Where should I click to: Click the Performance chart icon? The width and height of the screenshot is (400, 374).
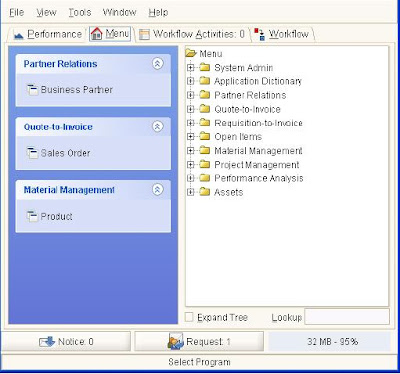(x=19, y=35)
